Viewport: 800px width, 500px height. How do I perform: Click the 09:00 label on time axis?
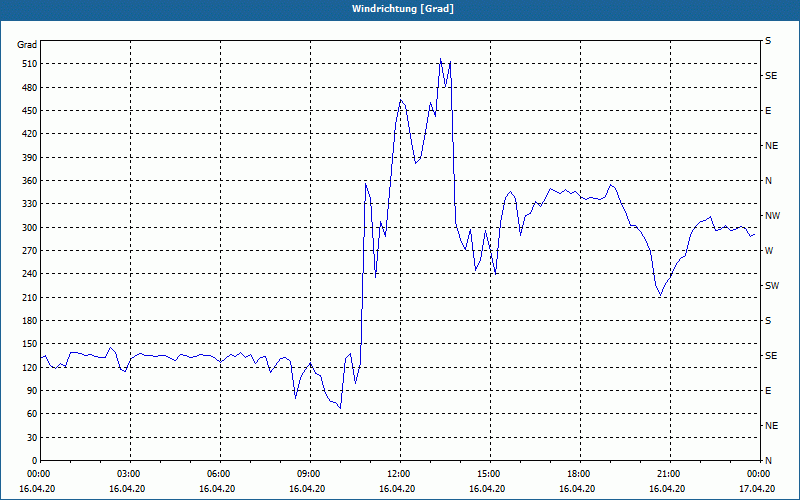310,474
